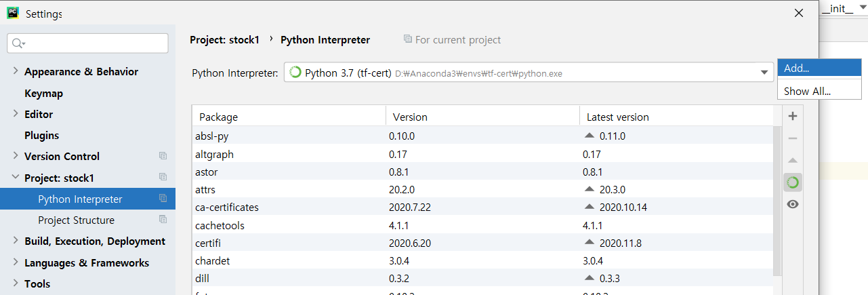Click the Use Conda package manager icon
Screen dimensions: 868x295
click(793, 182)
